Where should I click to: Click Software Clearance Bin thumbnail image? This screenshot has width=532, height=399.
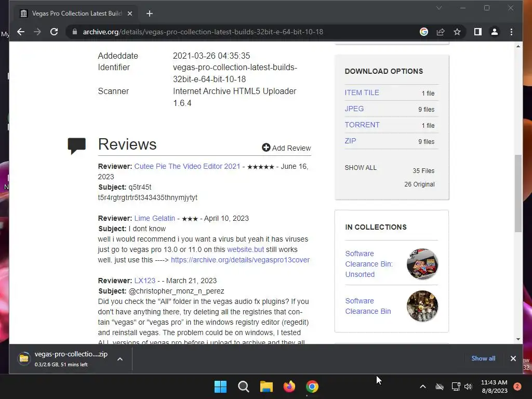(422, 306)
